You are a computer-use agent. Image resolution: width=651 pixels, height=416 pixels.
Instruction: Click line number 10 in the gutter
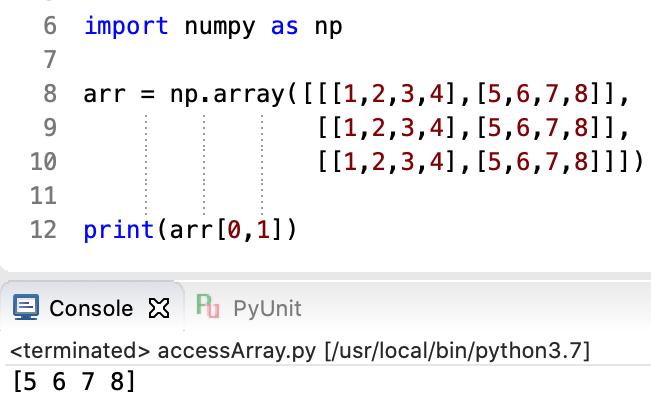(42, 162)
